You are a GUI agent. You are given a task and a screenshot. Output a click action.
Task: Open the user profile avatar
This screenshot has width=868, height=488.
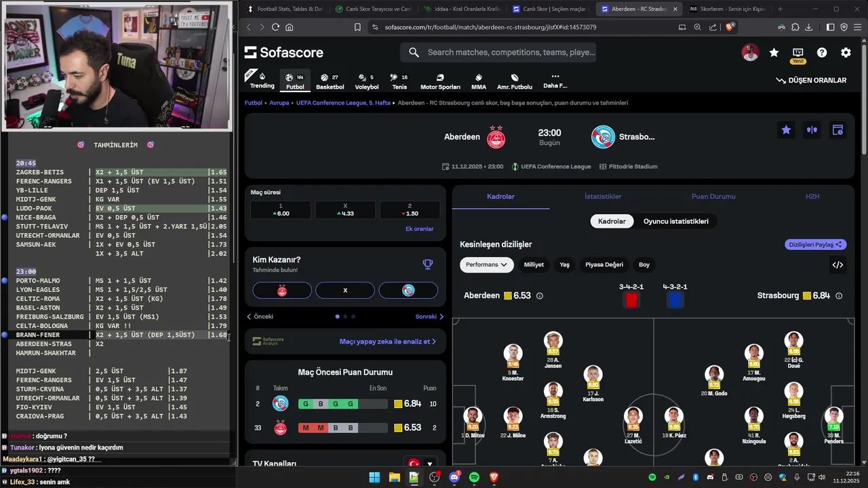[750, 53]
